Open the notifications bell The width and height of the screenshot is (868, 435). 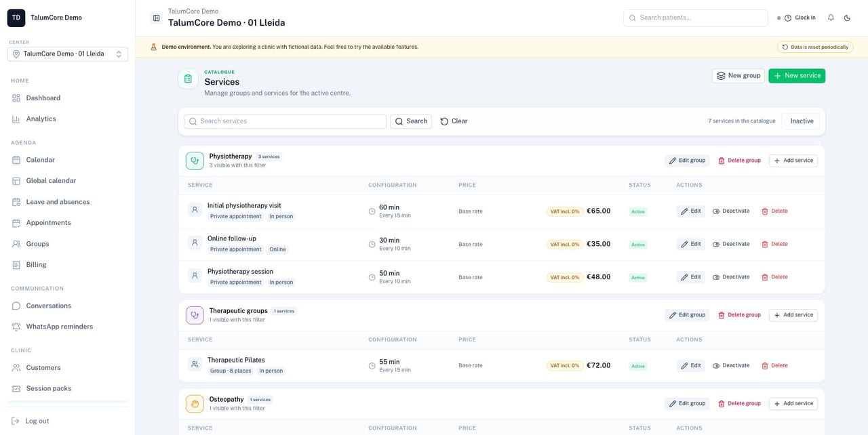(831, 18)
